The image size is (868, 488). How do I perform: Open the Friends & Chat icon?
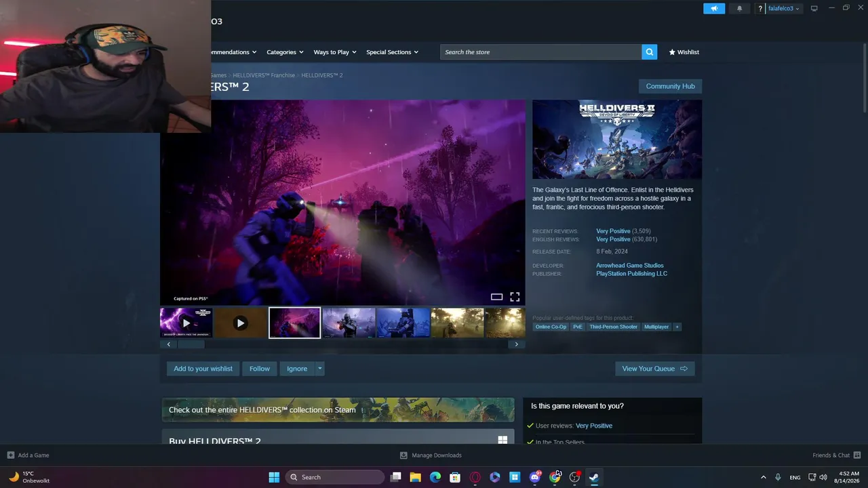(857, 455)
